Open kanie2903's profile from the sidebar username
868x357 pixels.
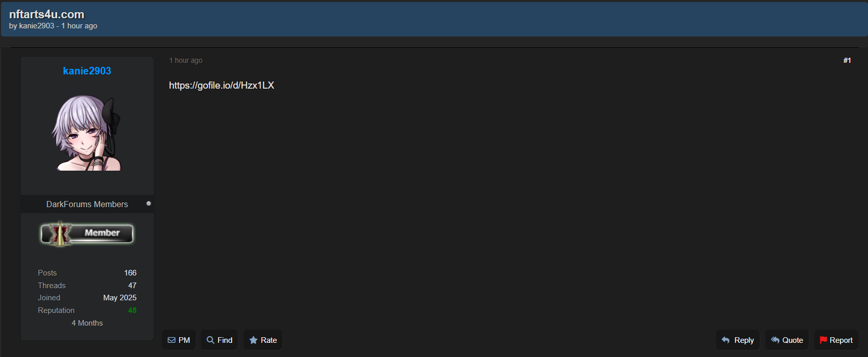(x=87, y=71)
